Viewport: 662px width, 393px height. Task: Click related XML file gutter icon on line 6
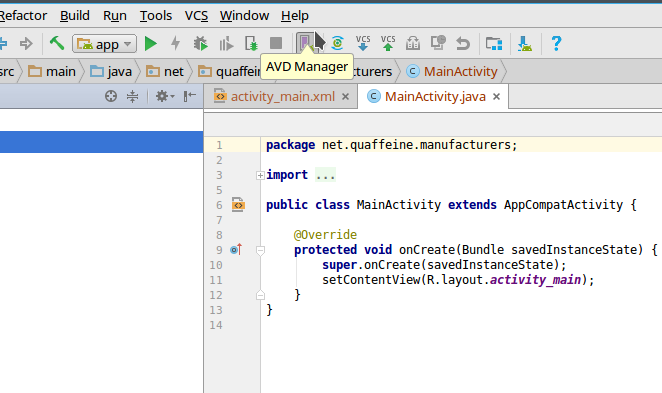(x=238, y=205)
